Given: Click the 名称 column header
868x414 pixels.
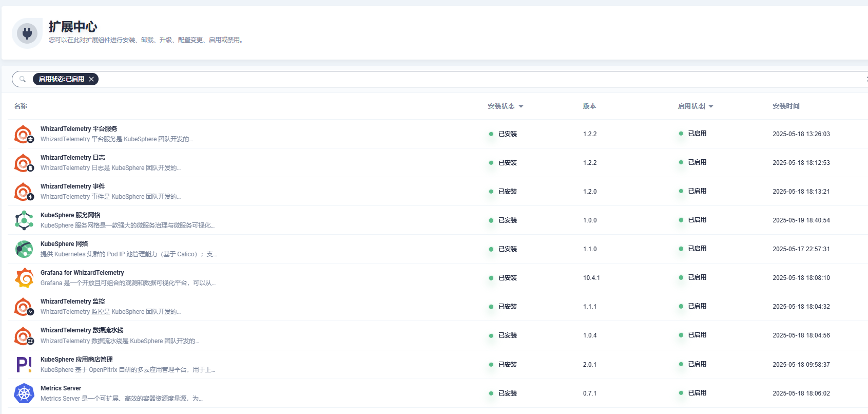Looking at the screenshot, I should click(x=21, y=106).
